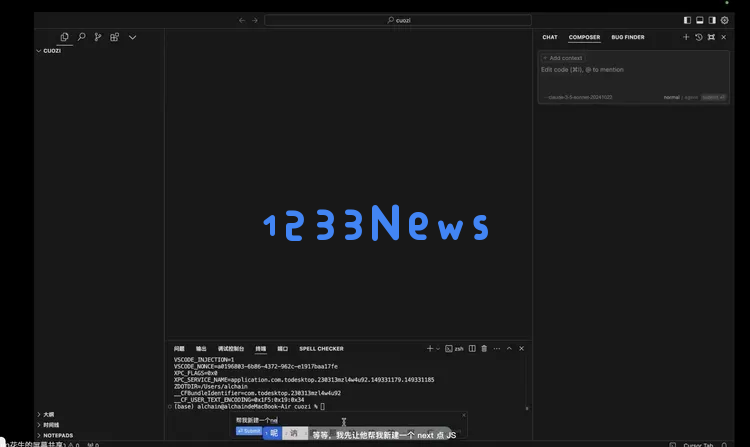750x447 pixels.
Task: Expand the 时间线 timeline section
Action: tap(99, 425)
